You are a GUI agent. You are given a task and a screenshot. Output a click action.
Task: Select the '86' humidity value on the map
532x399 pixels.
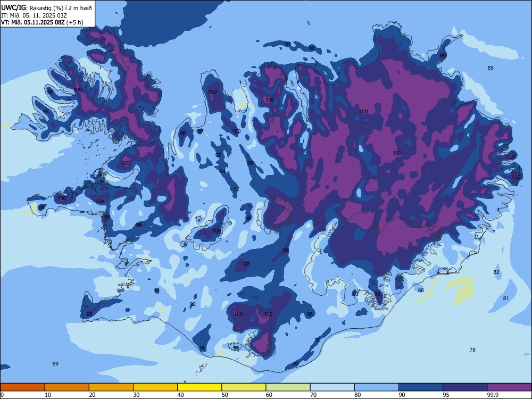421,290
